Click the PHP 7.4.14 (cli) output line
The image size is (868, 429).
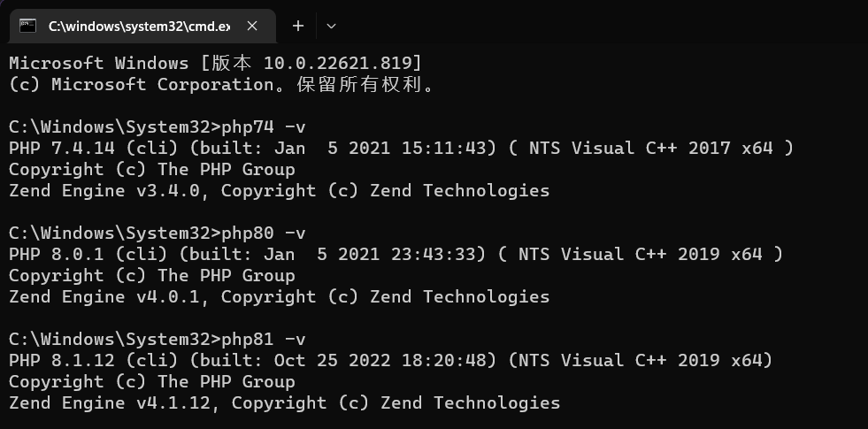[402, 149]
